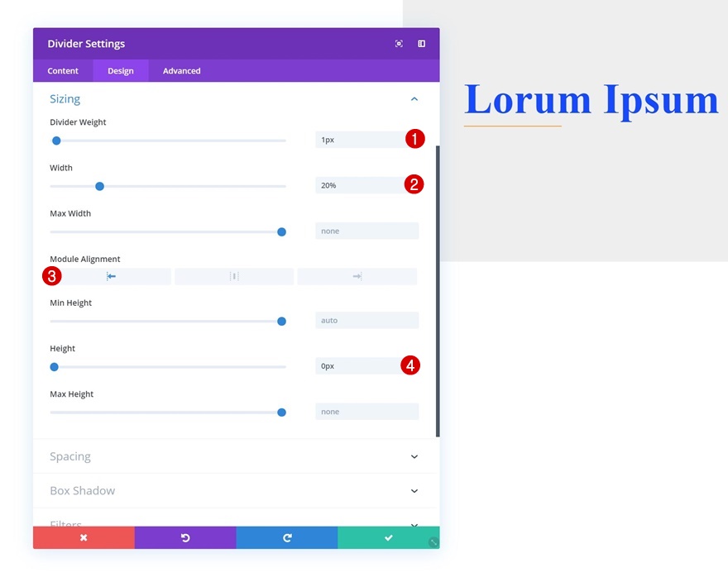
Task: Switch to the Design tab
Action: point(121,71)
